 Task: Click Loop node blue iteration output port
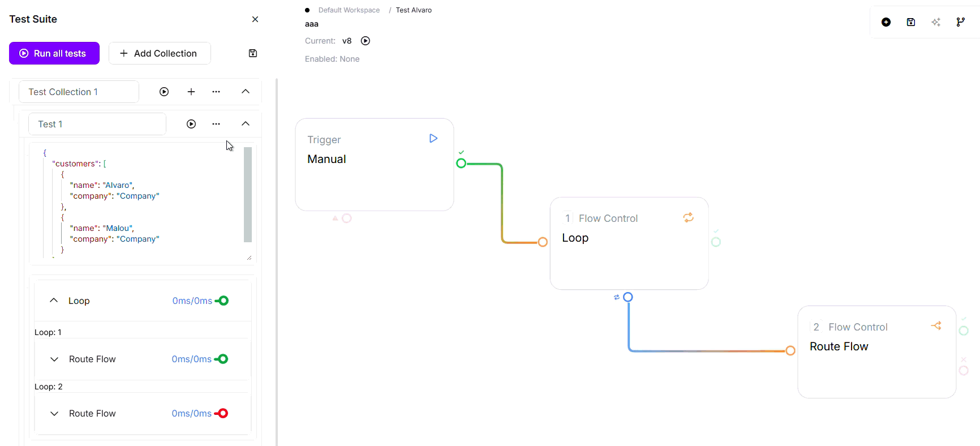pyautogui.click(x=628, y=297)
